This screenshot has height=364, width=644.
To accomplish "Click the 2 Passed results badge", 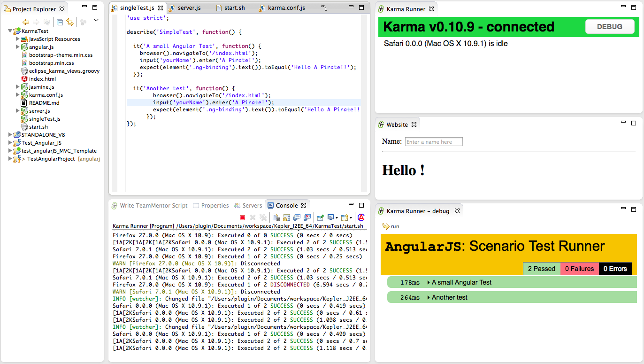I will 542,269.
